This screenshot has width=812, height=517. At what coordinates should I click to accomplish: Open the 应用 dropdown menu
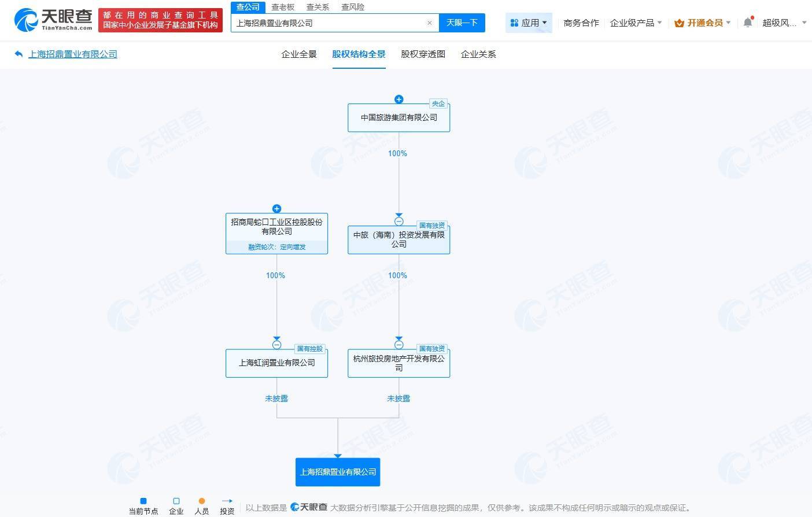tap(529, 23)
